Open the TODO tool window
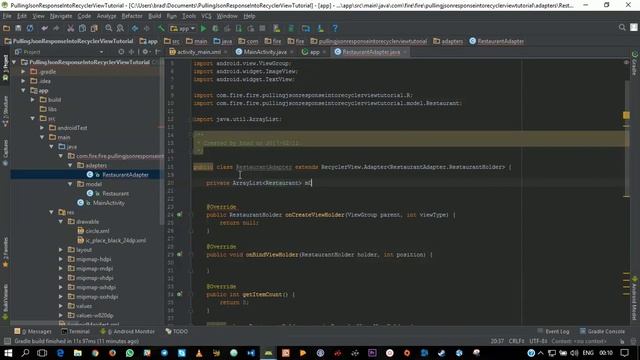The height and width of the screenshot is (360, 640). click(177, 331)
